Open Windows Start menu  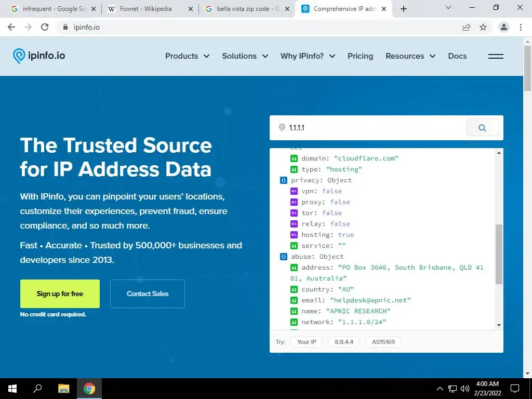click(12, 389)
